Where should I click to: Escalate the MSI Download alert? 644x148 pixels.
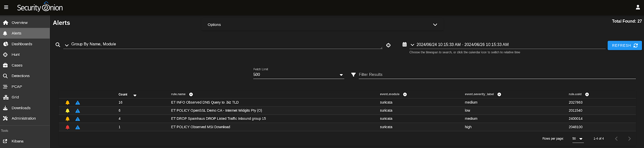78,127
